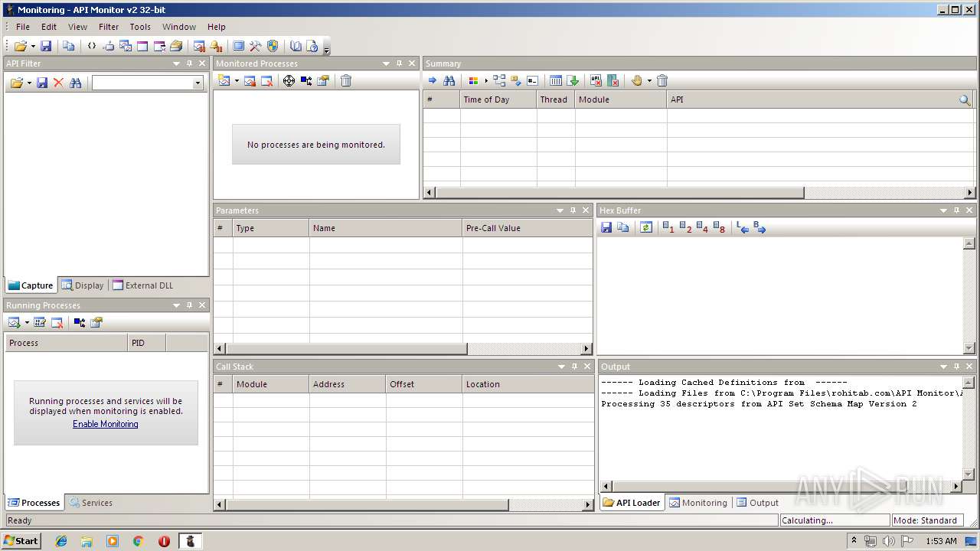Sort by the Module column in Summary
This screenshot has height=551, width=980.
point(621,99)
